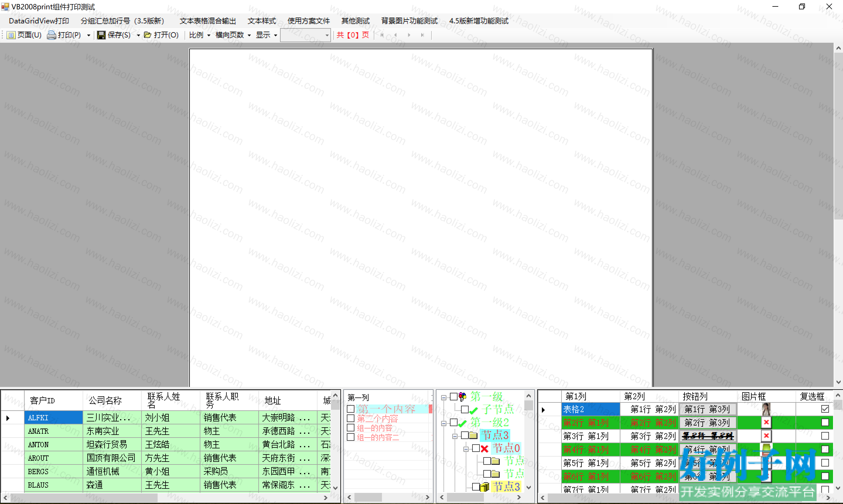Go to next page navigation arrow

[409, 35]
